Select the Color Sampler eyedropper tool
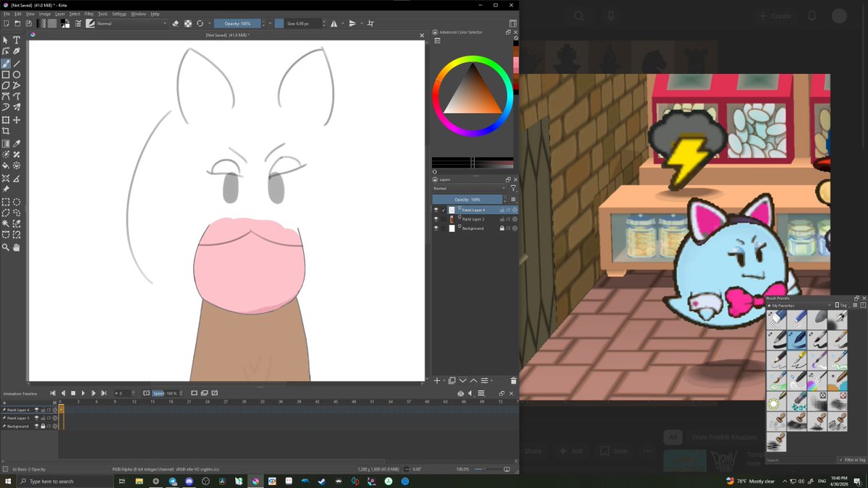This screenshot has width=868, height=488. (x=17, y=143)
